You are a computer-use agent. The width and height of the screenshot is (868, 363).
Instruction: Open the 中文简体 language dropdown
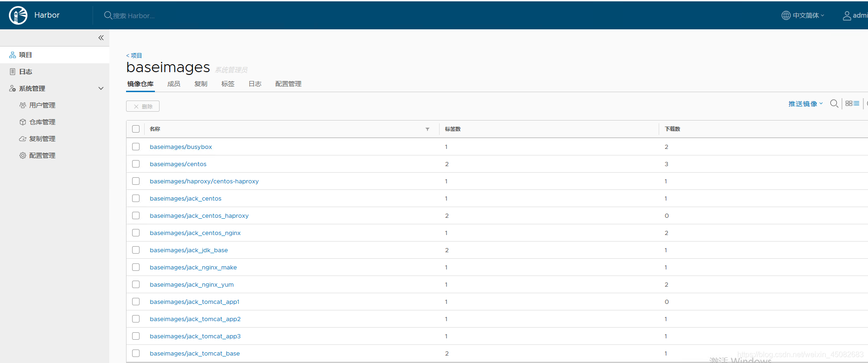[808, 15]
